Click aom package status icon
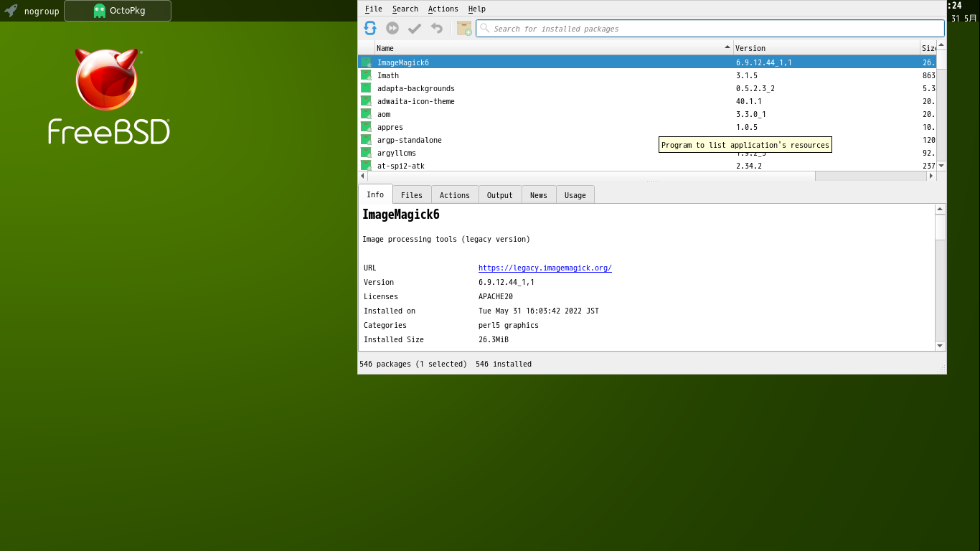This screenshot has height=551, width=980. click(x=366, y=114)
